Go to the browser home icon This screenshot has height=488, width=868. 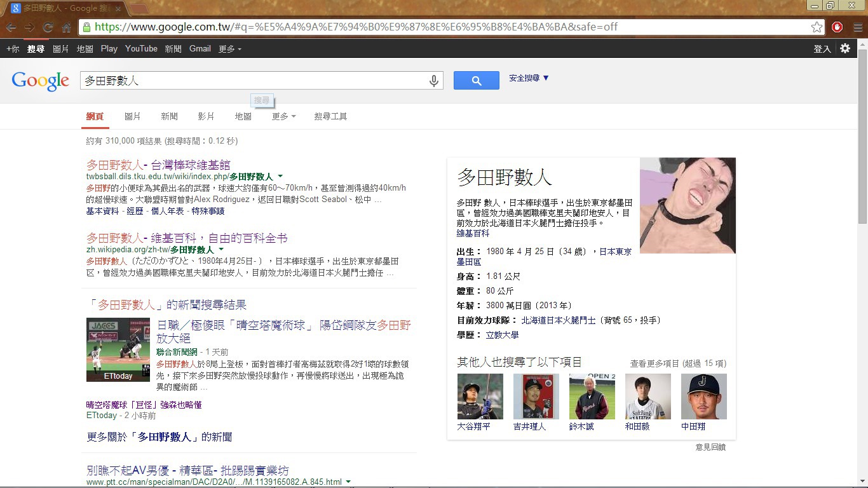click(x=66, y=27)
